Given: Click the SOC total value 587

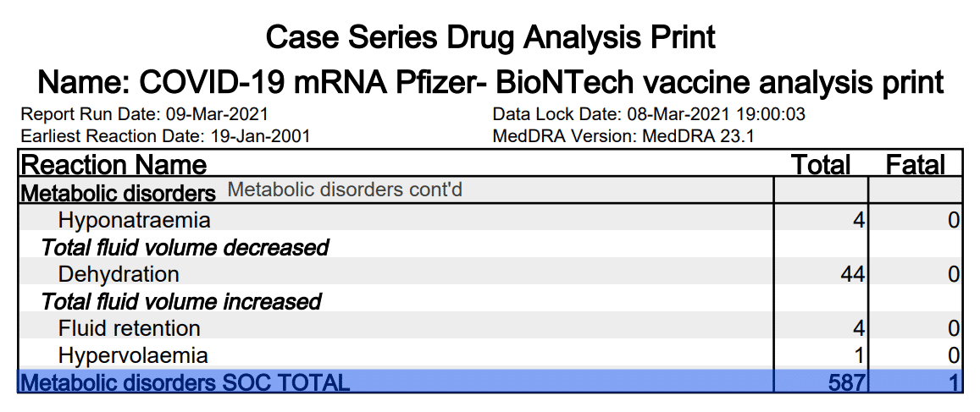Looking at the screenshot, I should tap(847, 382).
